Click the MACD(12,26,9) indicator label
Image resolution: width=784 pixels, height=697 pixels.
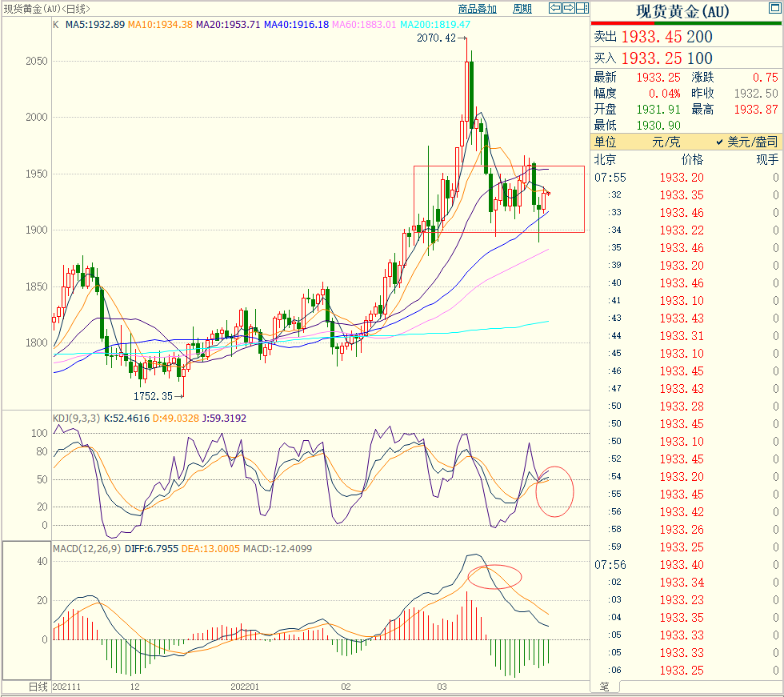coord(87,548)
